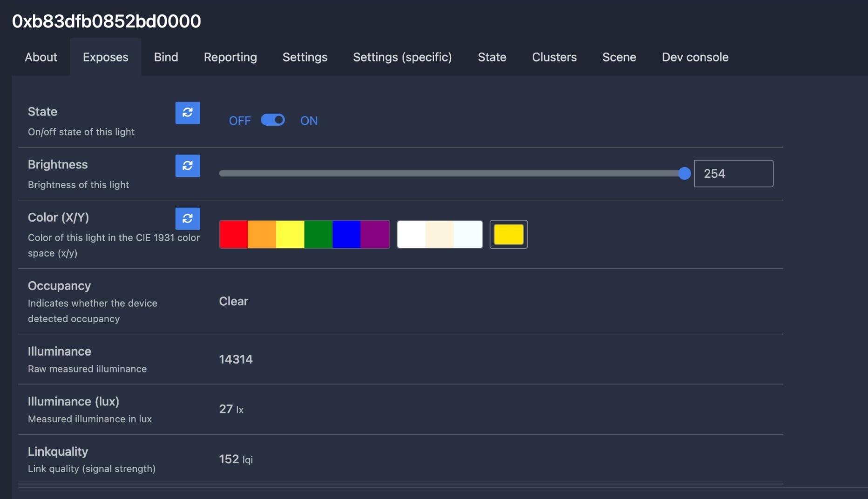
Task: Select the red color swatch
Action: (233, 235)
